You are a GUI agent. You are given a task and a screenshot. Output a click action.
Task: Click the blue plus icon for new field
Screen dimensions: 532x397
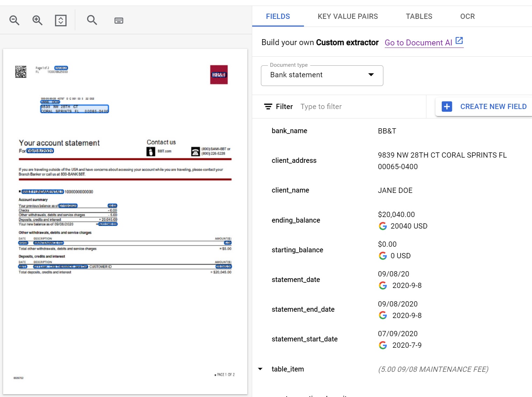coord(447,107)
